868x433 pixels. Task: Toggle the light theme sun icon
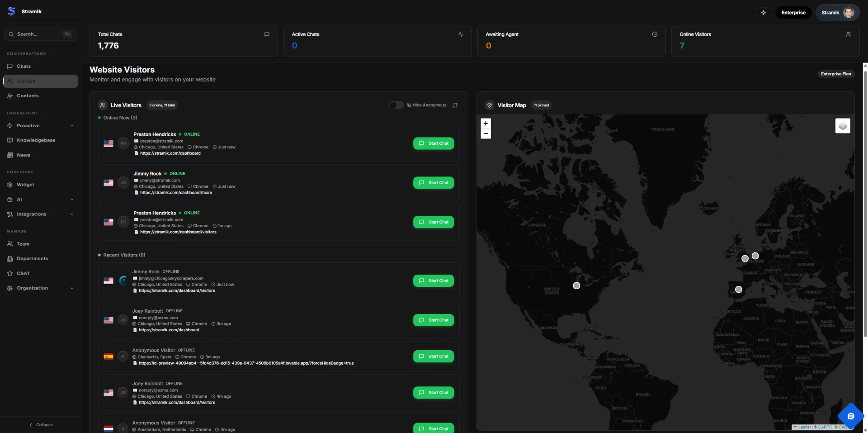763,13
